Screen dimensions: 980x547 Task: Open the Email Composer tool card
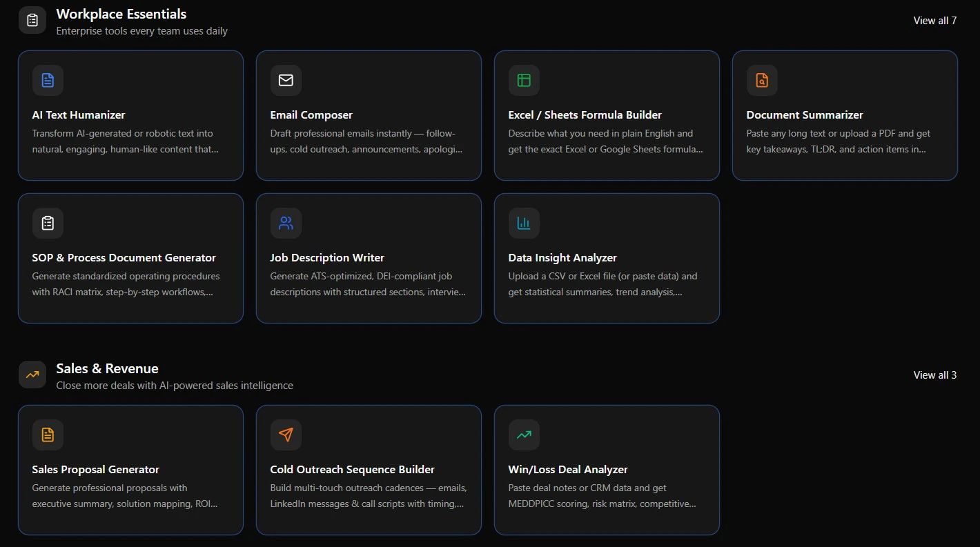click(369, 115)
